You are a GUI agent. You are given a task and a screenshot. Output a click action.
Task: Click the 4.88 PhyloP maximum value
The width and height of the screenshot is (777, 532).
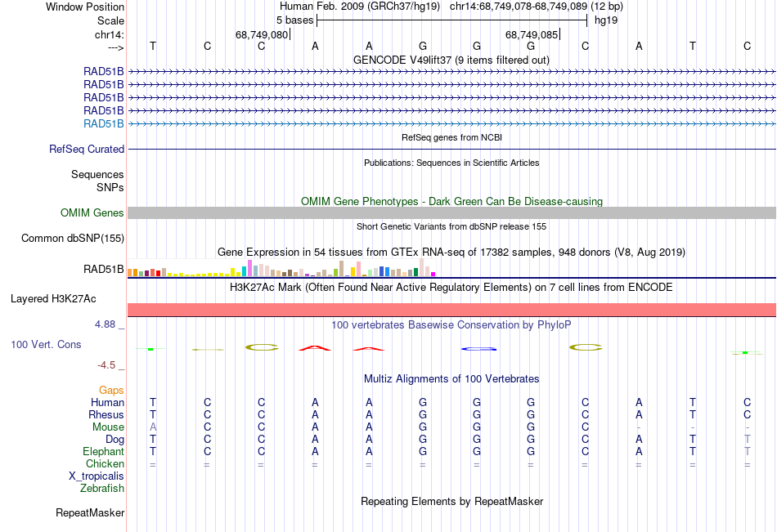click(x=105, y=324)
